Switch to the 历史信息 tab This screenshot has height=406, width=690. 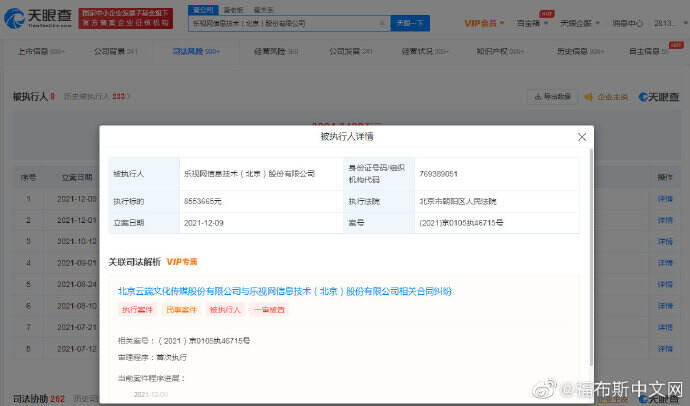(x=580, y=51)
